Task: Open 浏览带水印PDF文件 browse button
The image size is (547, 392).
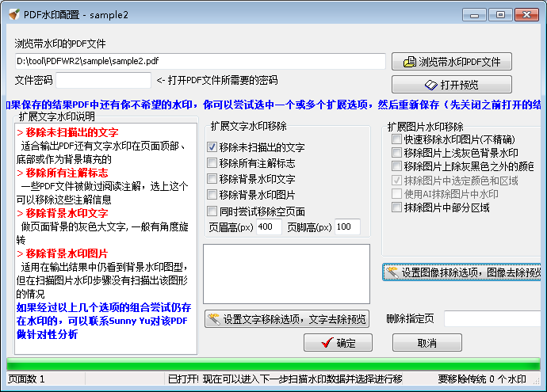Action: 452,62
